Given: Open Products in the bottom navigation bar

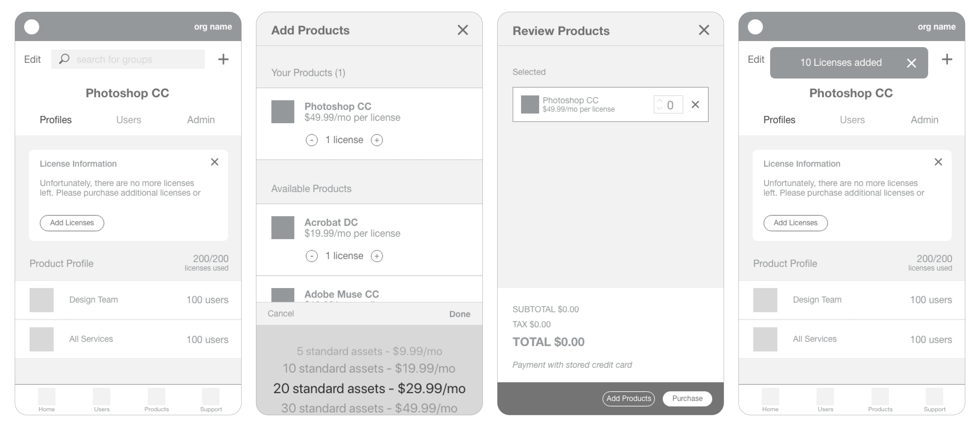Looking at the screenshot, I should point(156,400).
